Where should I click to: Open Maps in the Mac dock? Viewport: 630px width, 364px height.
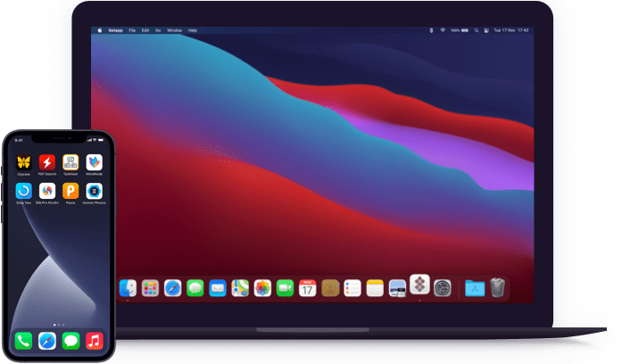click(x=240, y=288)
